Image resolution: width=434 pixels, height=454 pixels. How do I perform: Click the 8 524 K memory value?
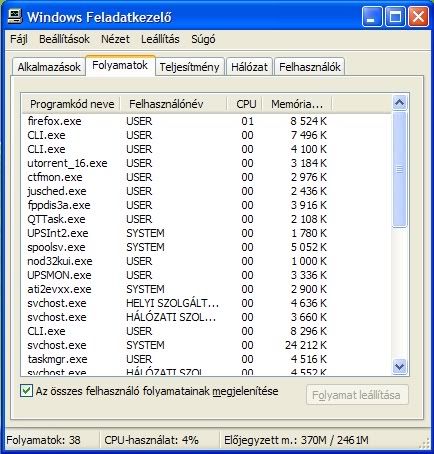pyautogui.click(x=308, y=121)
